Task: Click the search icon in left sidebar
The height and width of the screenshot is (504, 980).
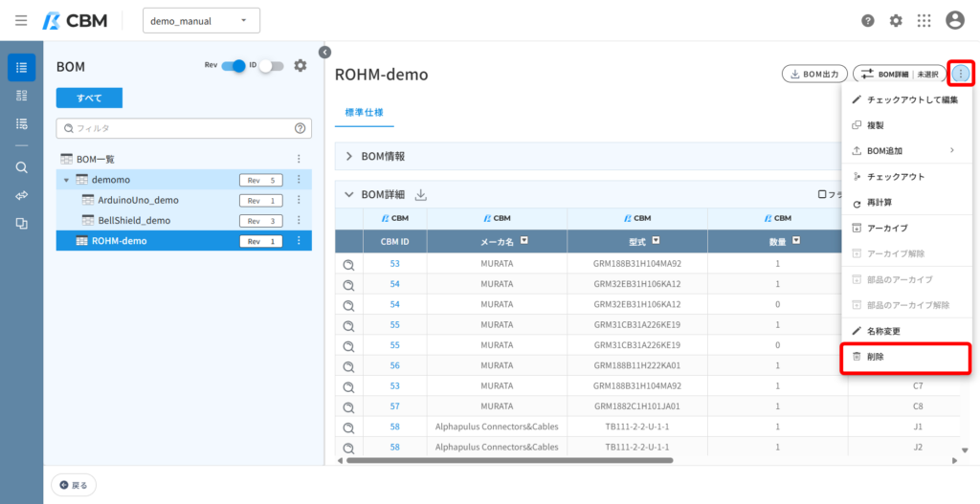Action: click(x=21, y=167)
